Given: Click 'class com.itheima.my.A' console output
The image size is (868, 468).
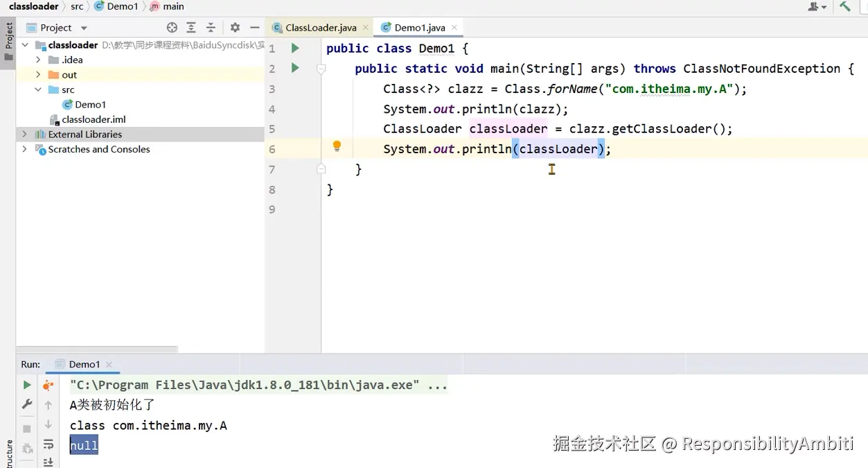Looking at the screenshot, I should pos(148,425).
